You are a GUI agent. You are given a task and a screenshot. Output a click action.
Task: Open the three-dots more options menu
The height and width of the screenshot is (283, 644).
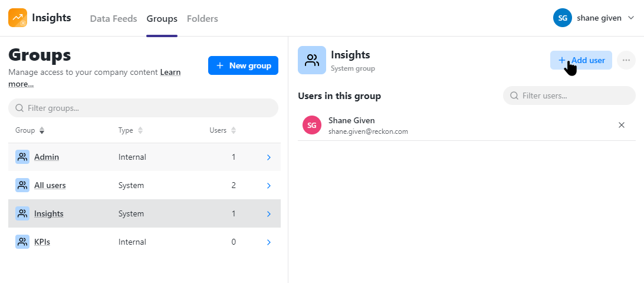[626, 60]
